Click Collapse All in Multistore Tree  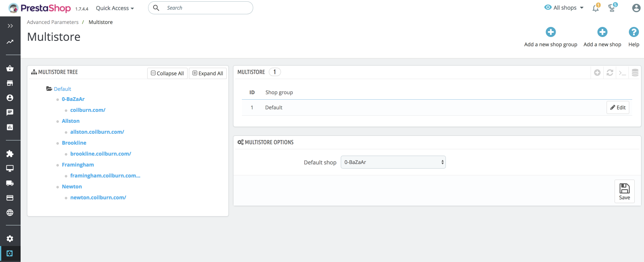(167, 73)
